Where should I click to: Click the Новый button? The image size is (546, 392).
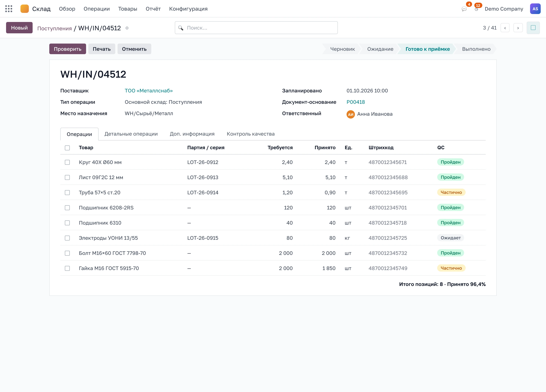[x=19, y=28]
